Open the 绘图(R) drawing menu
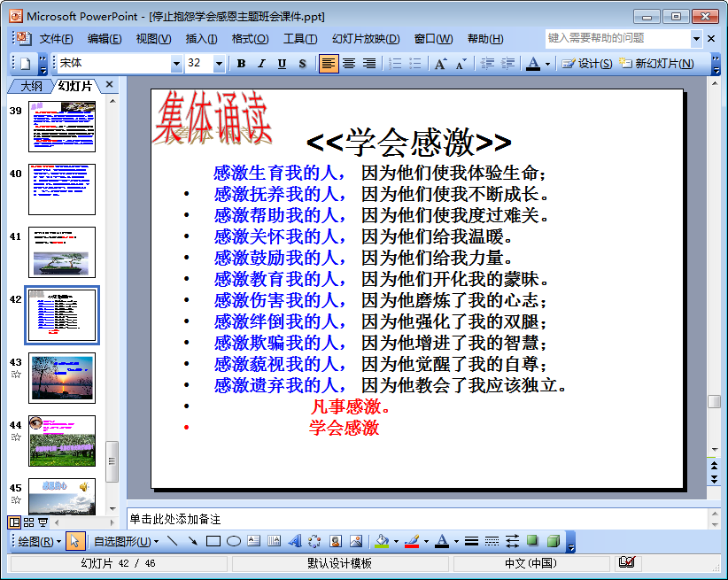 point(40,541)
